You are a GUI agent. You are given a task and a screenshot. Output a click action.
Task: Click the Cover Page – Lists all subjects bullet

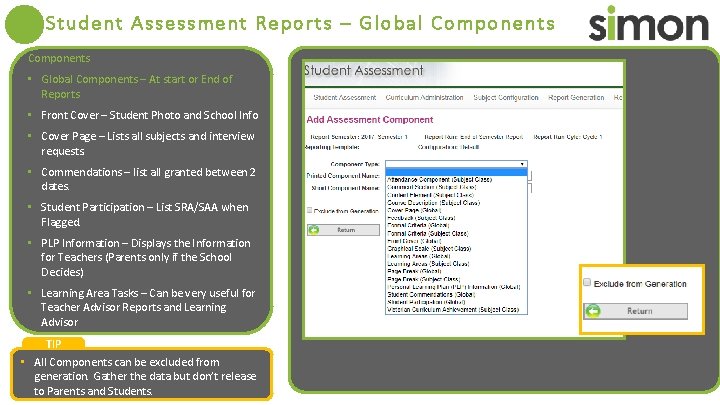148,143
